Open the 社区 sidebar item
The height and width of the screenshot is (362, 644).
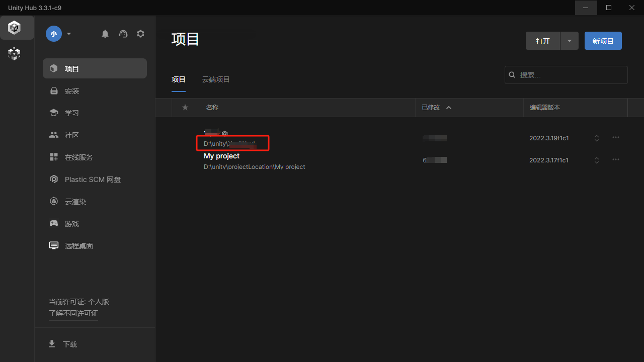(95, 135)
